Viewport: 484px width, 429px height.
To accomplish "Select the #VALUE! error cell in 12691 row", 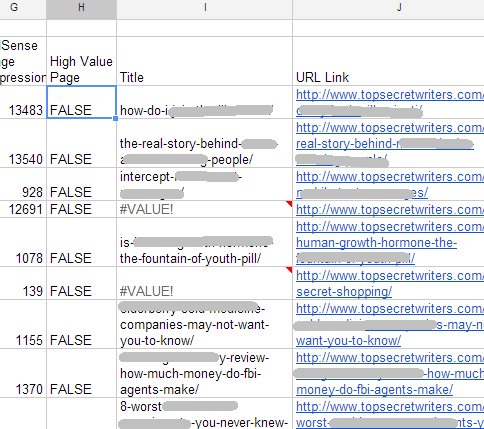I will pyautogui.click(x=205, y=209).
